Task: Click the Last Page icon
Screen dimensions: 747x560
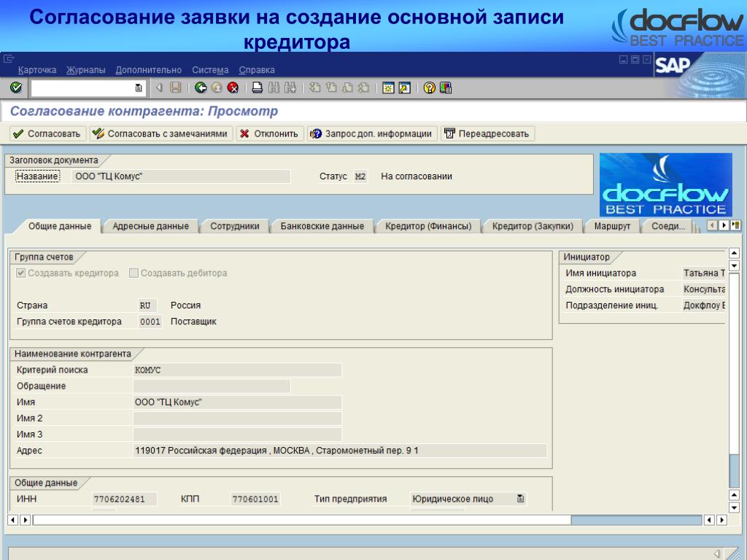Action: [363, 87]
